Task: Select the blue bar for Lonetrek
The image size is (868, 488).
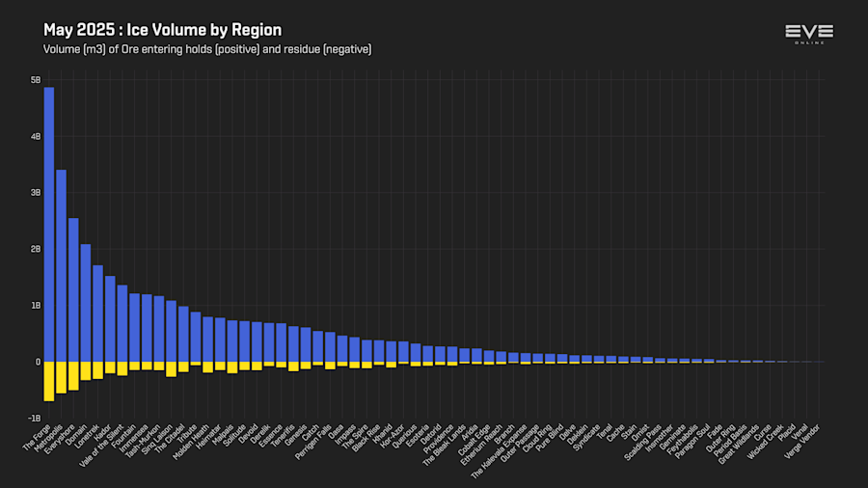Action: [x=97, y=313]
